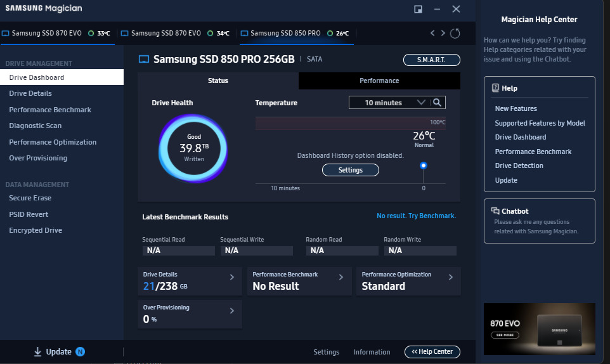Open Drive Dashboard in sidebar
The height and width of the screenshot is (364, 610).
(62, 77)
